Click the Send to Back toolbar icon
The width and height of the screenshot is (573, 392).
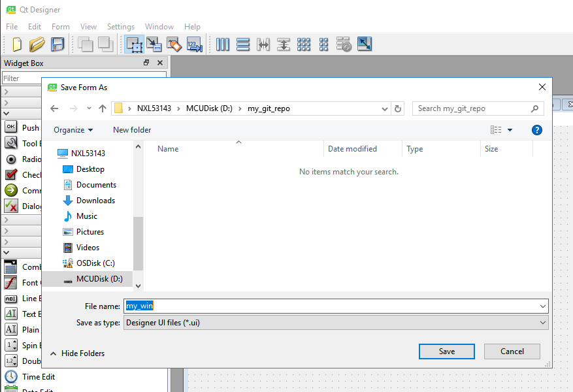[85, 44]
